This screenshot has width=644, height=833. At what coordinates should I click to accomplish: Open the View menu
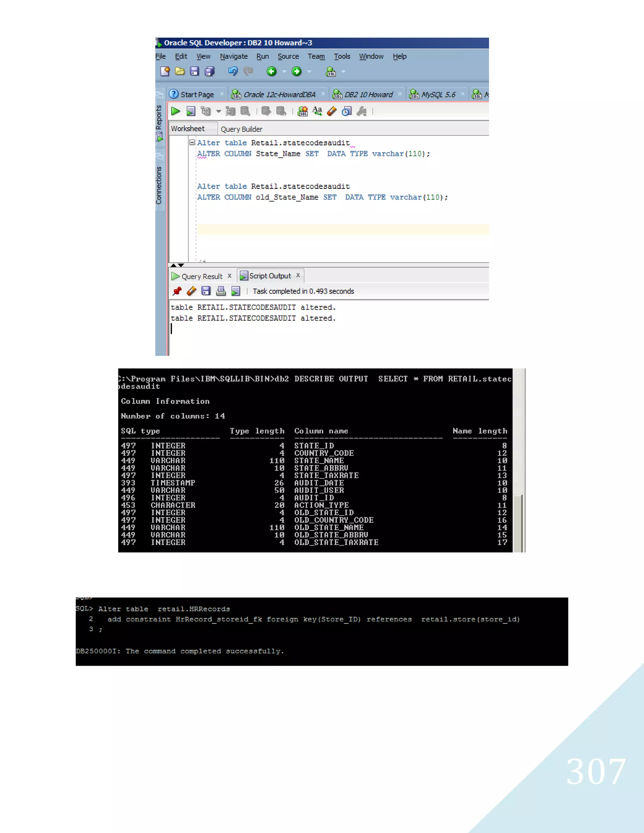(x=203, y=56)
